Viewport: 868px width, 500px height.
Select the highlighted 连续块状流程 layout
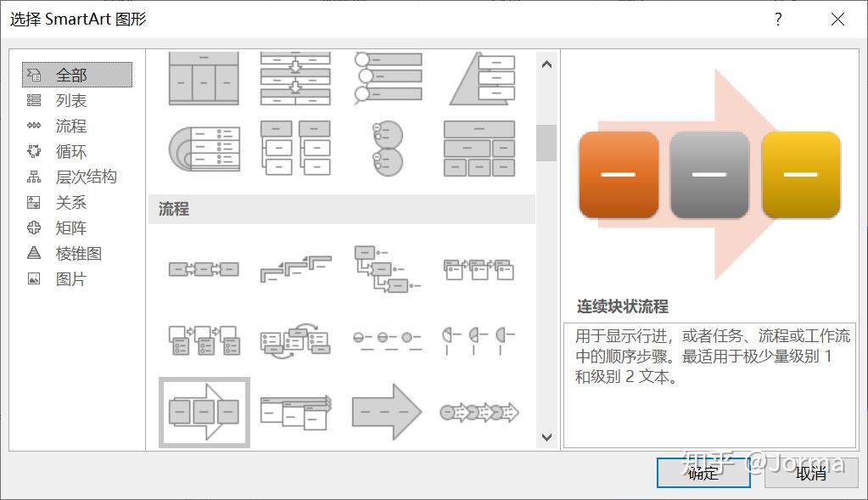point(203,412)
